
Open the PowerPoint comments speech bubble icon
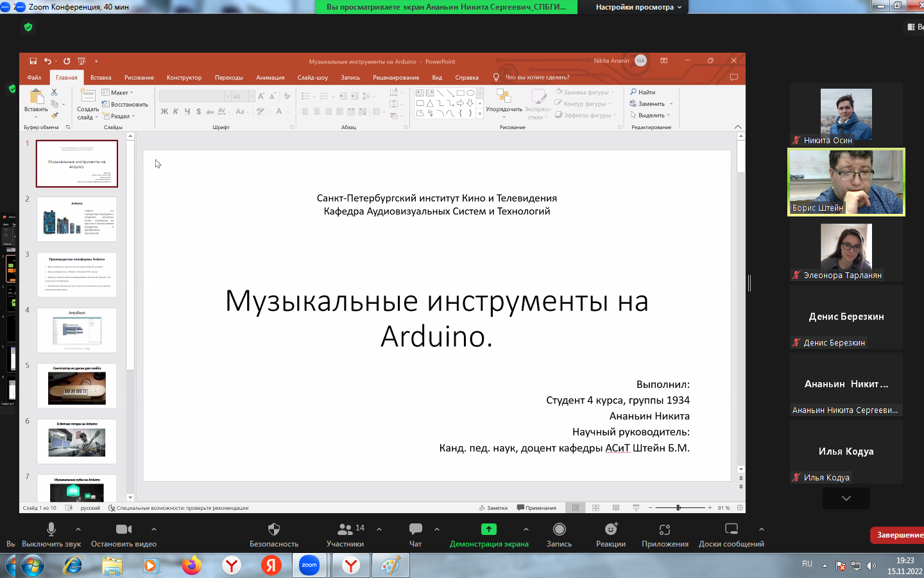(x=734, y=77)
